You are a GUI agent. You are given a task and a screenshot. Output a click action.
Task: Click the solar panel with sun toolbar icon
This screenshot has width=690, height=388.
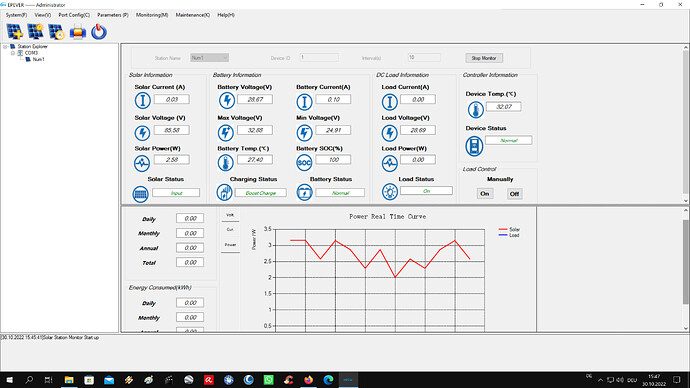pos(36,32)
